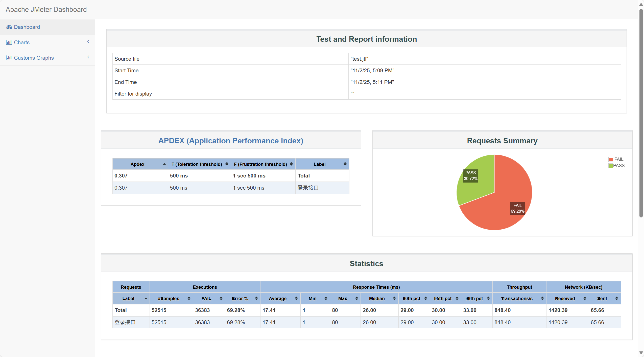Open the APDEX (Application Performance Index) link
Viewport: 644px width, 357px height.
coord(230,141)
